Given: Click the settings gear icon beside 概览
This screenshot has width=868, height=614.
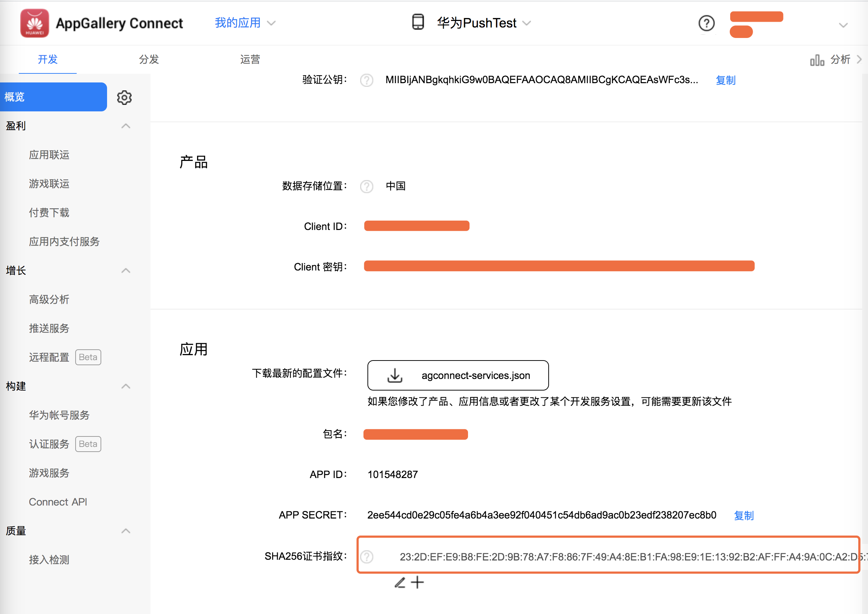Looking at the screenshot, I should (124, 98).
